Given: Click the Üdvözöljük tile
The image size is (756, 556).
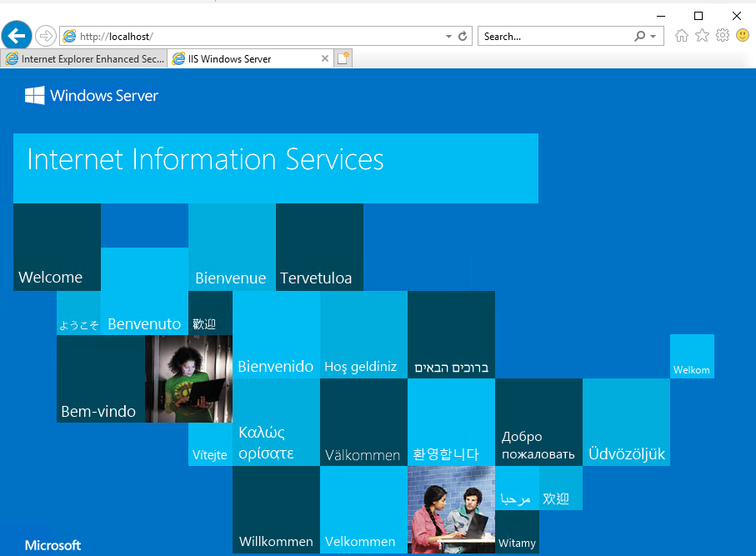Looking at the screenshot, I should (626, 423).
